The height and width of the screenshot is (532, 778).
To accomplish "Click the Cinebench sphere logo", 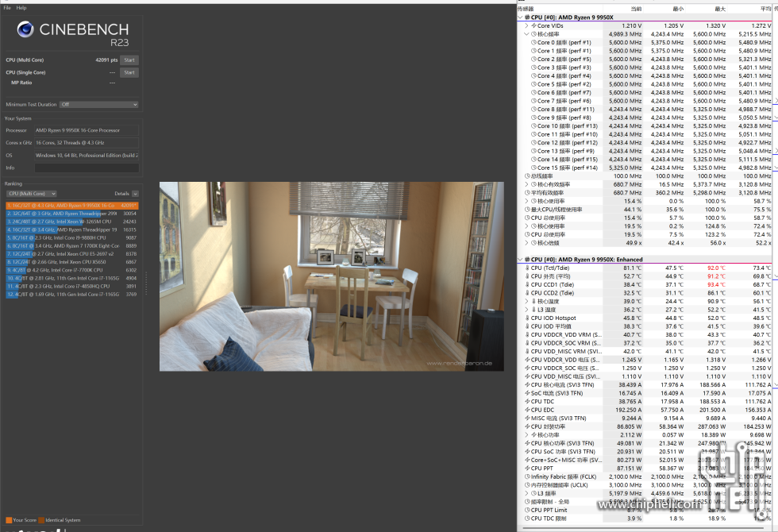I will pos(25,30).
